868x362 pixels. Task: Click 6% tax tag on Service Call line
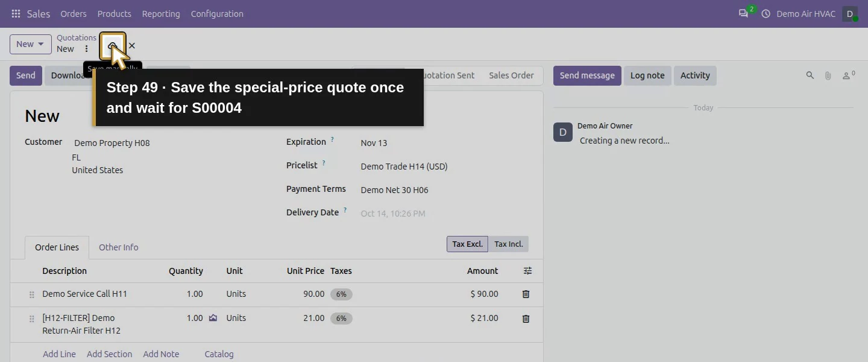pyautogui.click(x=341, y=294)
